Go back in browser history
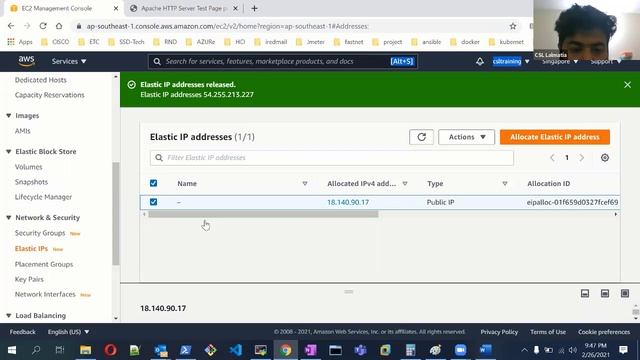This screenshot has width=640, height=360. pyautogui.click(x=11, y=26)
